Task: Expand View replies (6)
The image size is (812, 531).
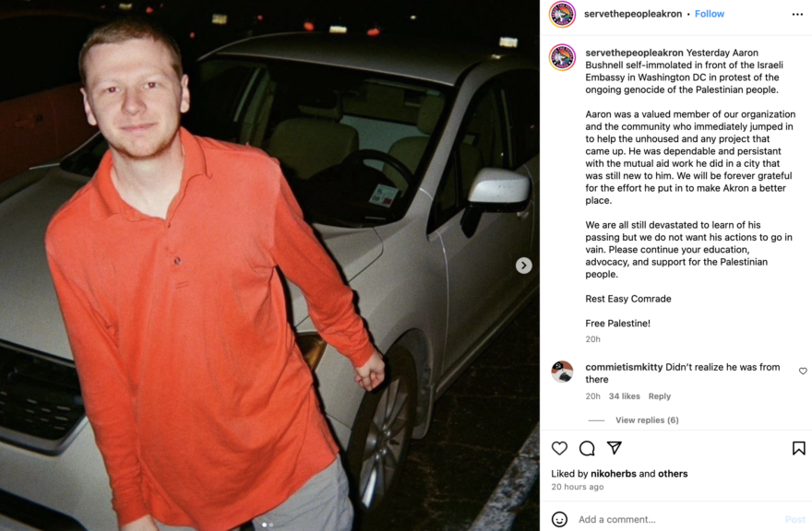Action: [647, 420]
